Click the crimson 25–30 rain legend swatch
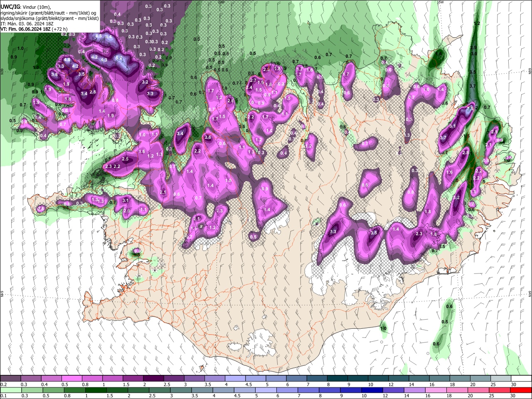The height and width of the screenshot is (399, 532). [x=500, y=390]
